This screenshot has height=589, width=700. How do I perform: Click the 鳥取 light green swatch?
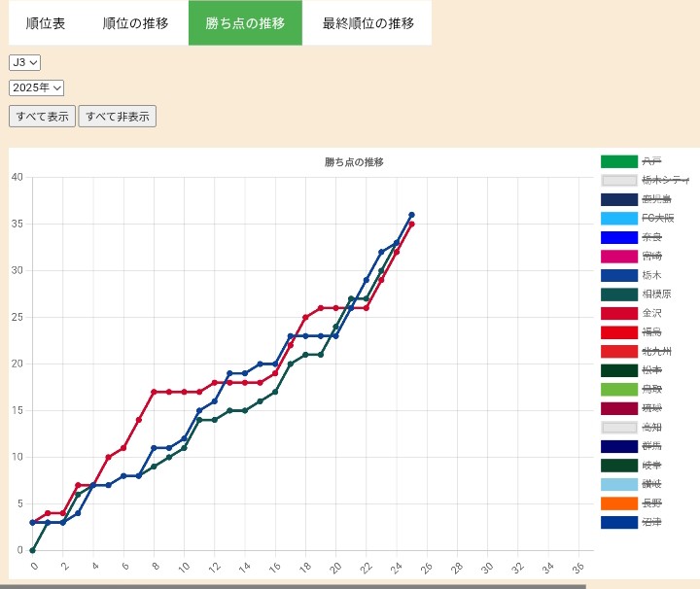click(619, 389)
